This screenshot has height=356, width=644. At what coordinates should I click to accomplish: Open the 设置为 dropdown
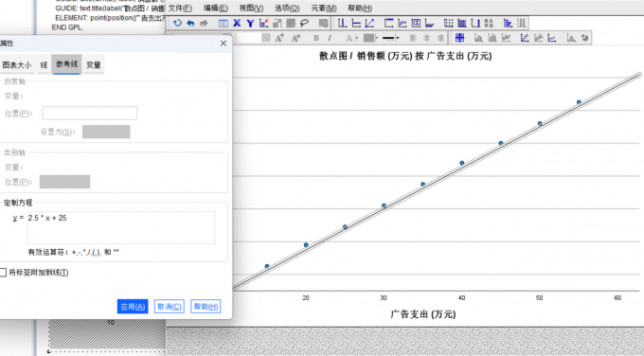click(106, 132)
